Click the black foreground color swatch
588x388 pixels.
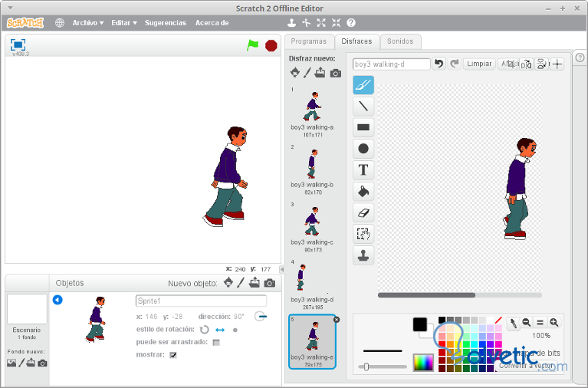pos(419,324)
